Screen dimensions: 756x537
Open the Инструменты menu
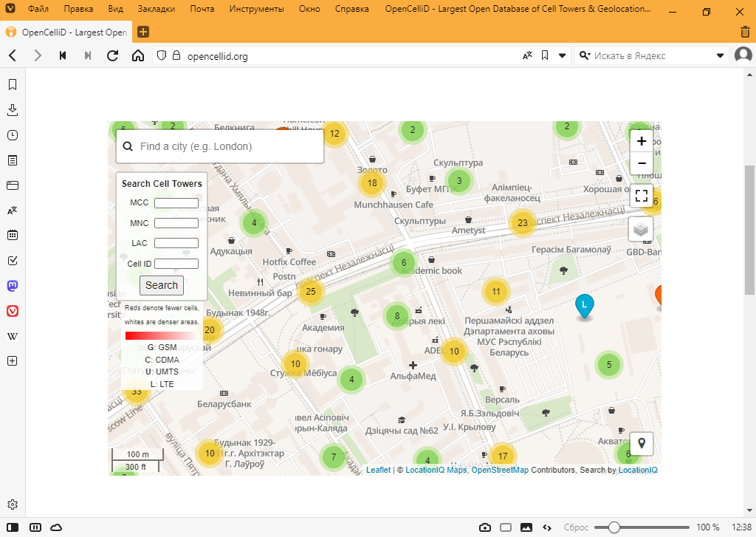point(256,10)
